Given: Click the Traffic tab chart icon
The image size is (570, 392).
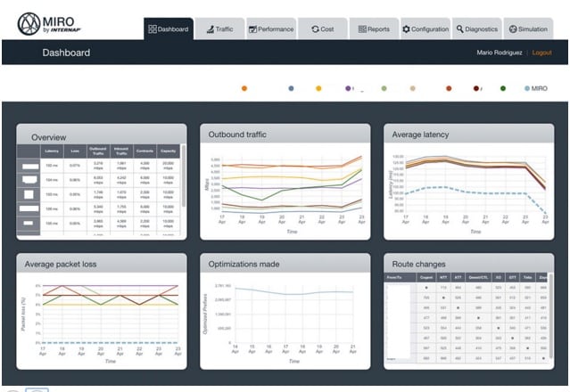Looking at the screenshot, I should coord(208,29).
